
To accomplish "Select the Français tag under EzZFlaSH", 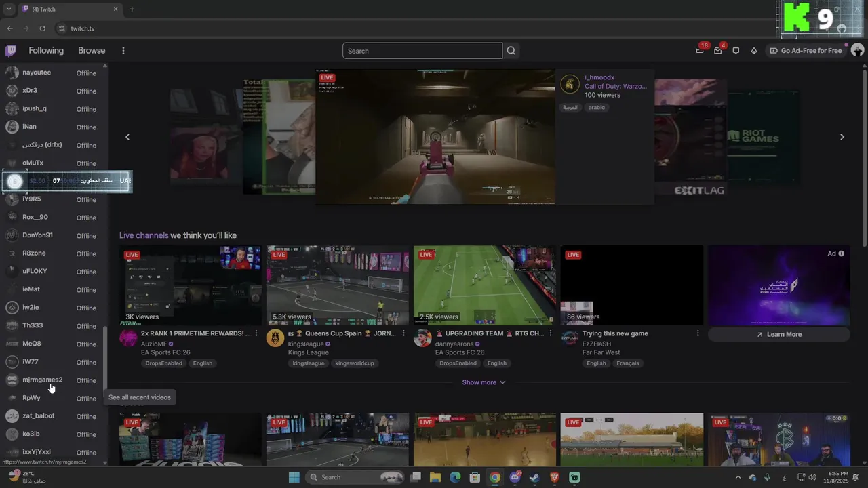I will click(628, 363).
